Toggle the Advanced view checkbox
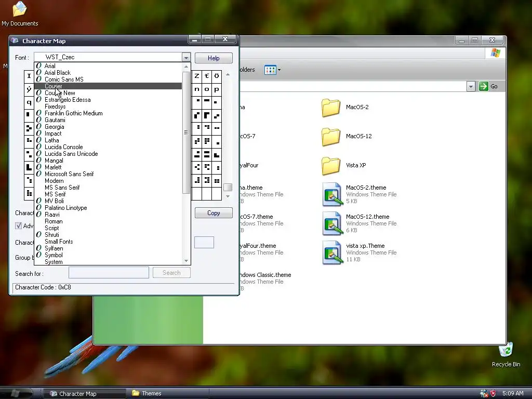Image resolution: width=532 pixels, height=399 pixels. pyautogui.click(x=18, y=225)
